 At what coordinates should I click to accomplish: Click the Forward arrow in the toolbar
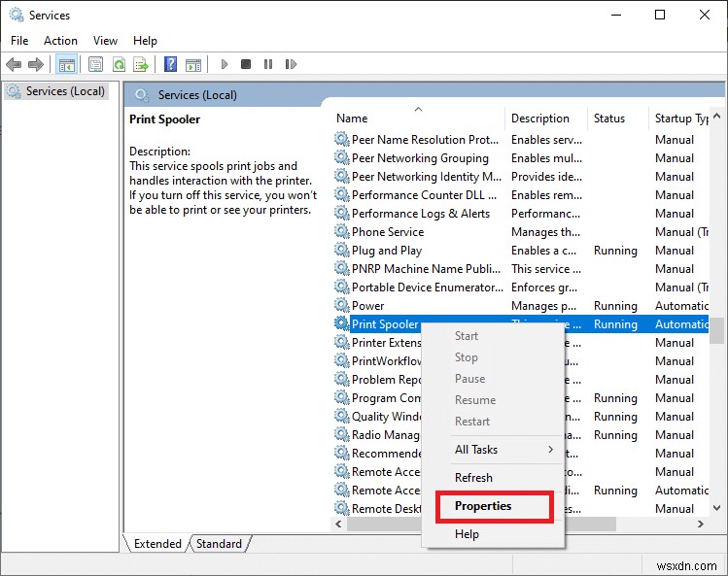click(36, 65)
